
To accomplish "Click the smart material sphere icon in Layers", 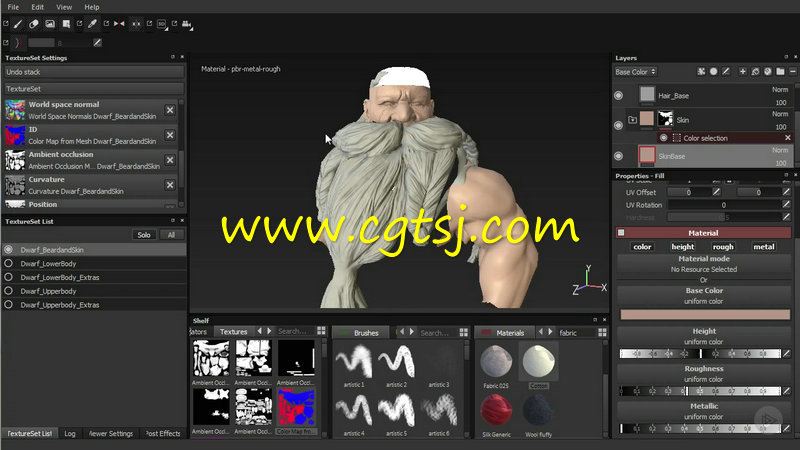I will click(768, 72).
